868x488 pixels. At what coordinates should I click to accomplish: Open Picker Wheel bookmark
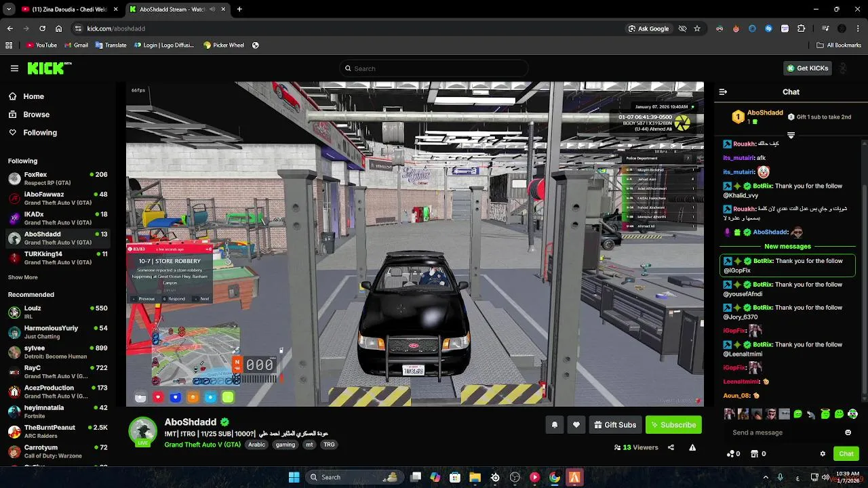click(x=223, y=45)
